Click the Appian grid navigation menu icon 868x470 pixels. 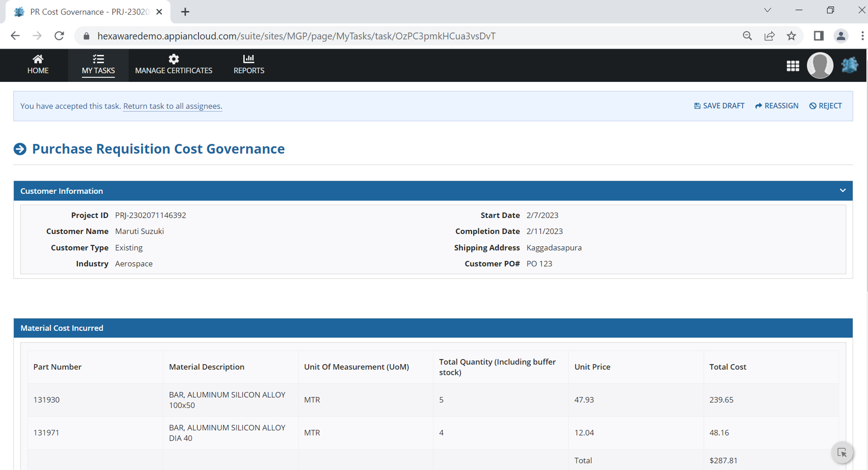coord(793,66)
